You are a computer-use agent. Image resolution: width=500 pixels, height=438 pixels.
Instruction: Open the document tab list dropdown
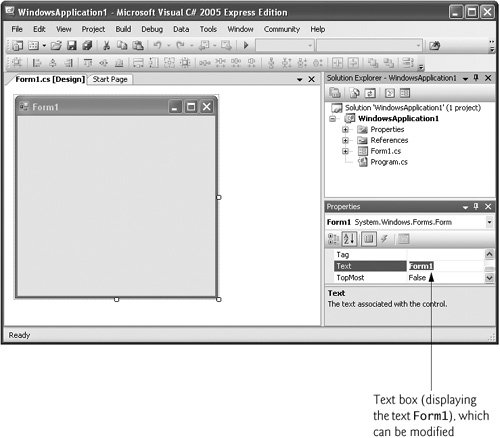pos(299,79)
